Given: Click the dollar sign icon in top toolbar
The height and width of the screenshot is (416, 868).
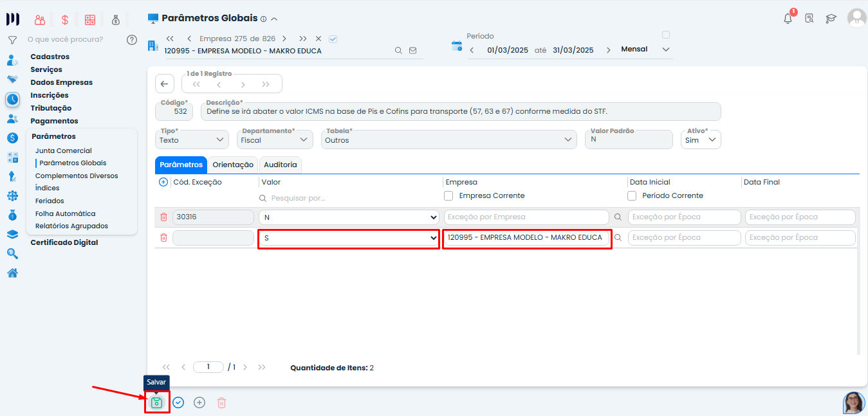Looking at the screenshot, I should (65, 20).
